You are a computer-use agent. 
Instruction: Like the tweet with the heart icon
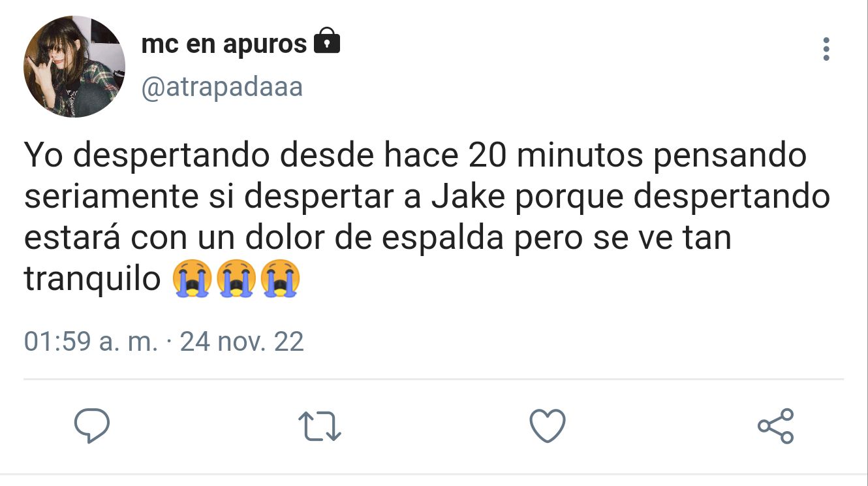(x=547, y=426)
